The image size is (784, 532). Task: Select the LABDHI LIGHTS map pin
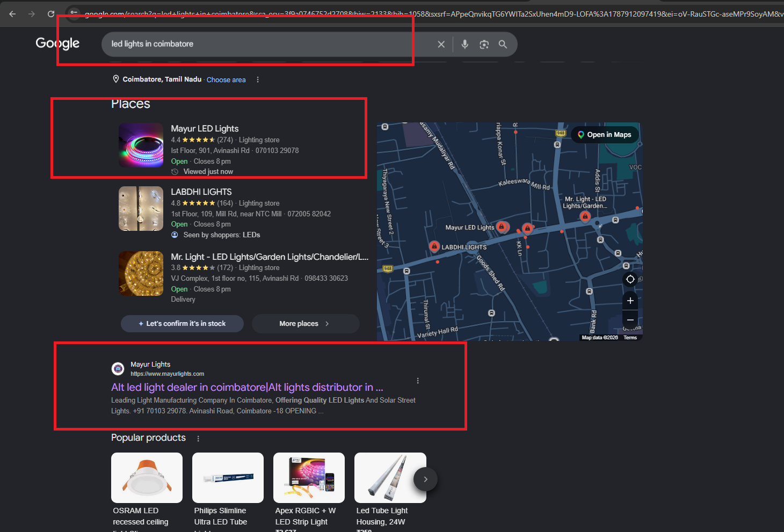tap(434, 246)
